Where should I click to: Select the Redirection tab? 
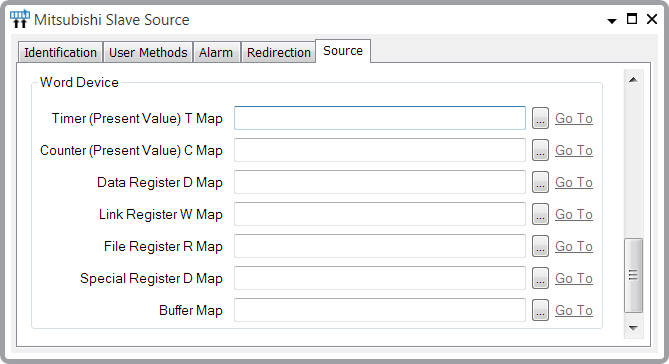(x=279, y=52)
